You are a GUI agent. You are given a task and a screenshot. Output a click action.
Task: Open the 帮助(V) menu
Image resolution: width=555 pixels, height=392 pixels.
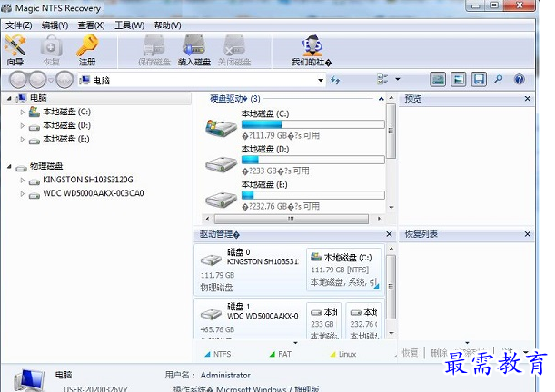click(x=167, y=25)
